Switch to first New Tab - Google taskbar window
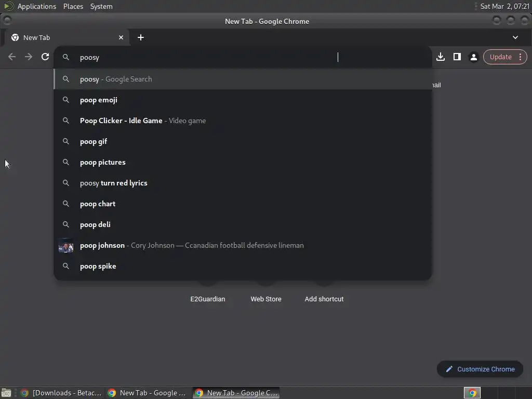532x399 pixels. [147, 393]
